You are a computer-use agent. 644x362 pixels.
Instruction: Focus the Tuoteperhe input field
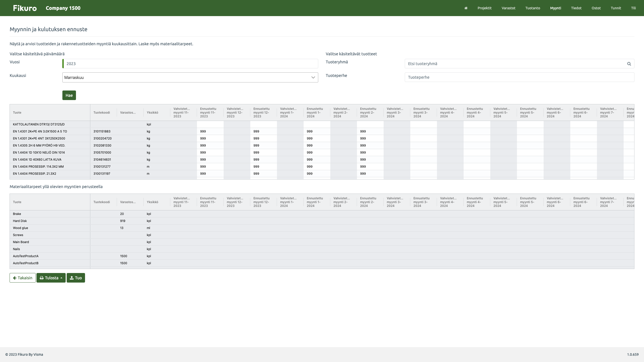[519, 77]
